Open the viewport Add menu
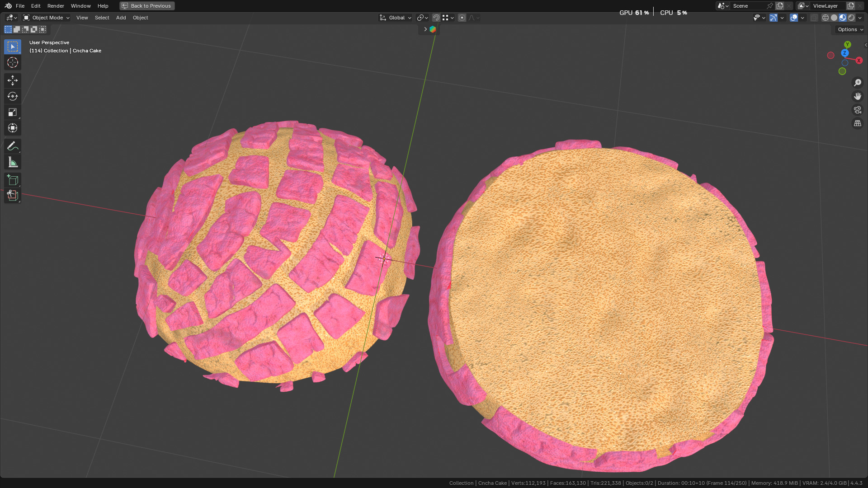Image resolution: width=868 pixels, height=488 pixels. [121, 18]
